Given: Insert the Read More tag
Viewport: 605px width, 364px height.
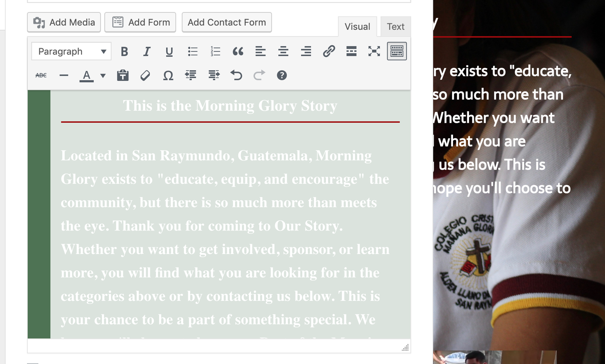Looking at the screenshot, I should coord(351,51).
